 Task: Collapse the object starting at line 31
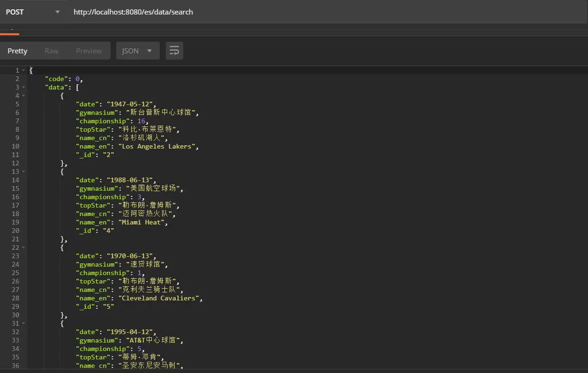23,323
